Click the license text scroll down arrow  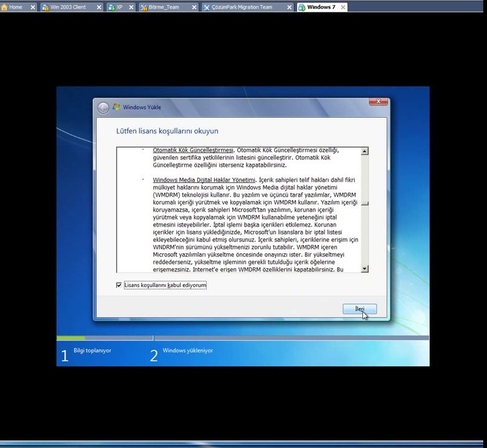(x=365, y=269)
